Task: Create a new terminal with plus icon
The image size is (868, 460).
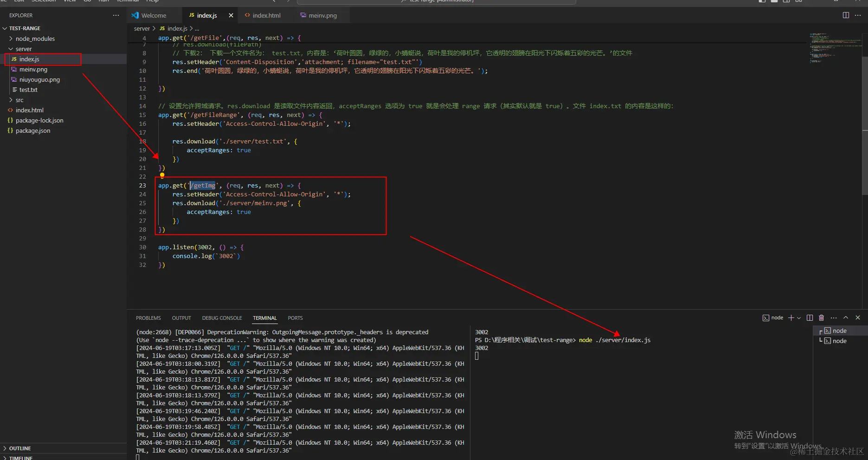Action: click(791, 317)
